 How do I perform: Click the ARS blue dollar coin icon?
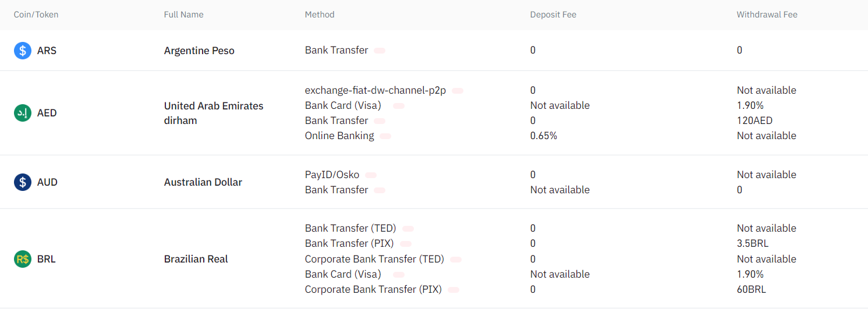[x=23, y=51]
